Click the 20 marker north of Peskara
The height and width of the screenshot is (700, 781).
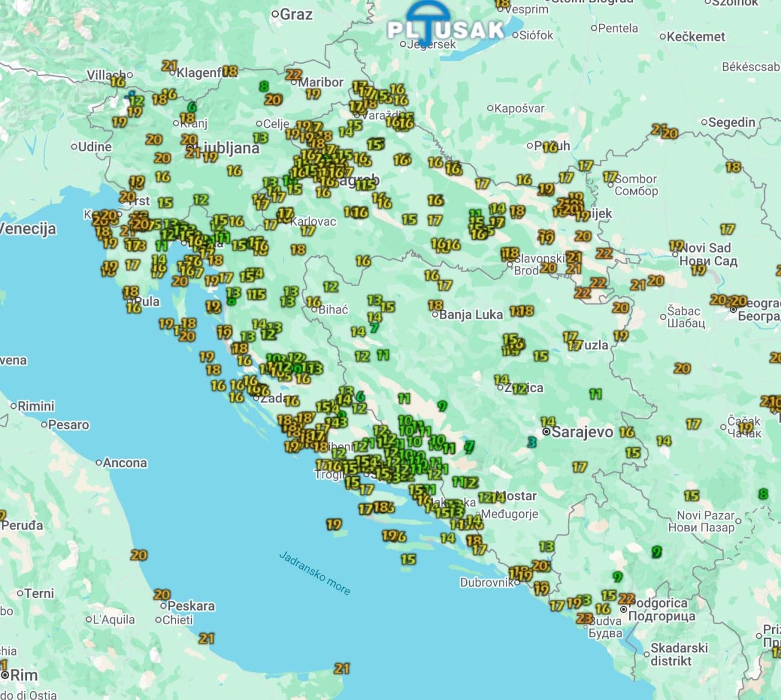tap(162, 594)
